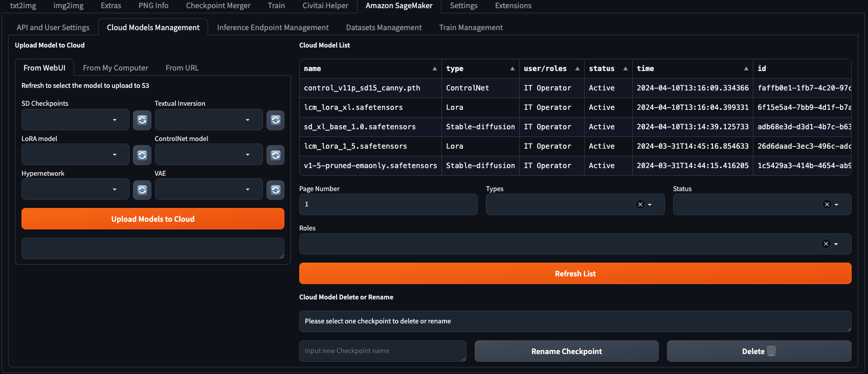This screenshot has width=868, height=374.
Task: Click the Upload Models to Cloud button
Action: pos(153,219)
